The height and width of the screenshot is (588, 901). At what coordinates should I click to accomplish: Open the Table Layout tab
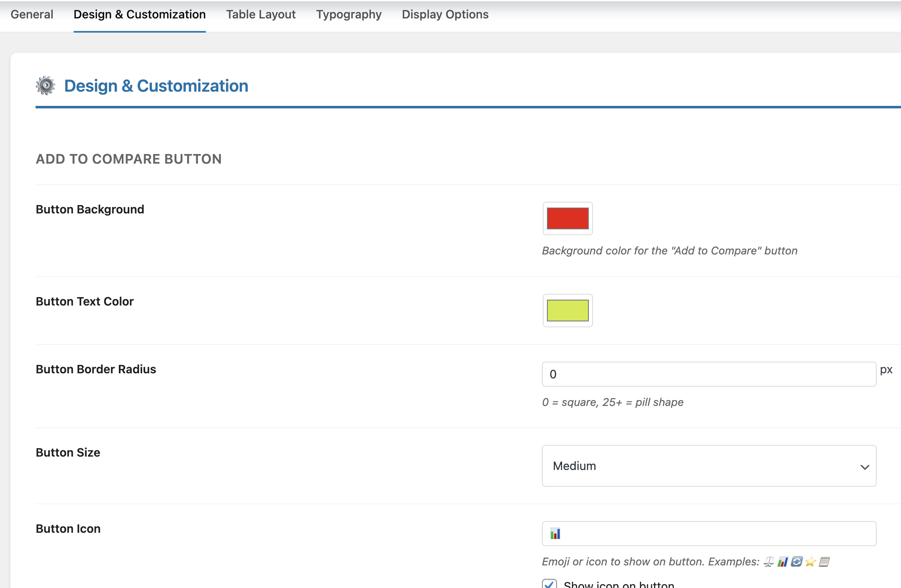pyautogui.click(x=261, y=15)
